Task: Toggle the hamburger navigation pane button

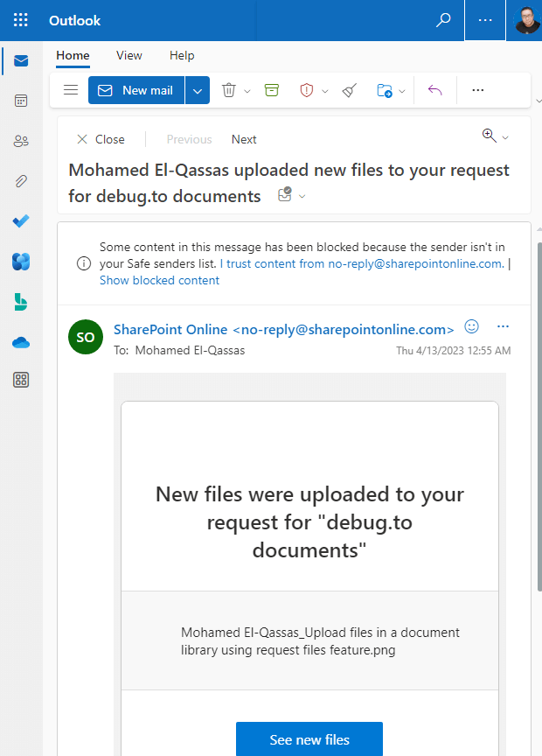Action: point(71,89)
